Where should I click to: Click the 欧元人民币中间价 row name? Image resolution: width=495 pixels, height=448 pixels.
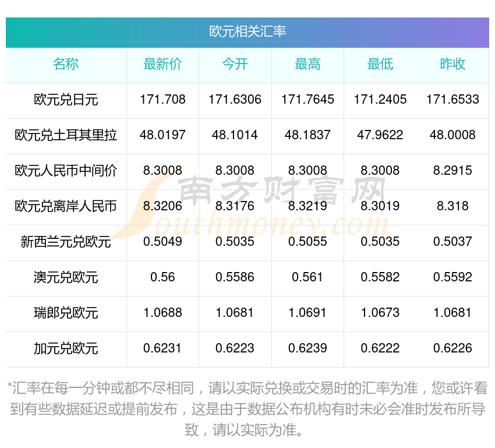click(66, 171)
